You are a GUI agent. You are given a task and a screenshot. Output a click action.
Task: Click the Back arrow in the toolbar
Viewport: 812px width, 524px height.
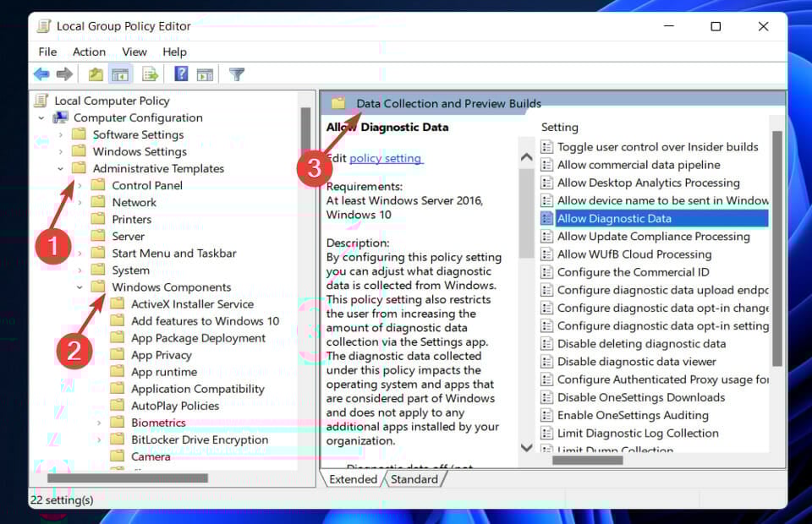pyautogui.click(x=41, y=74)
